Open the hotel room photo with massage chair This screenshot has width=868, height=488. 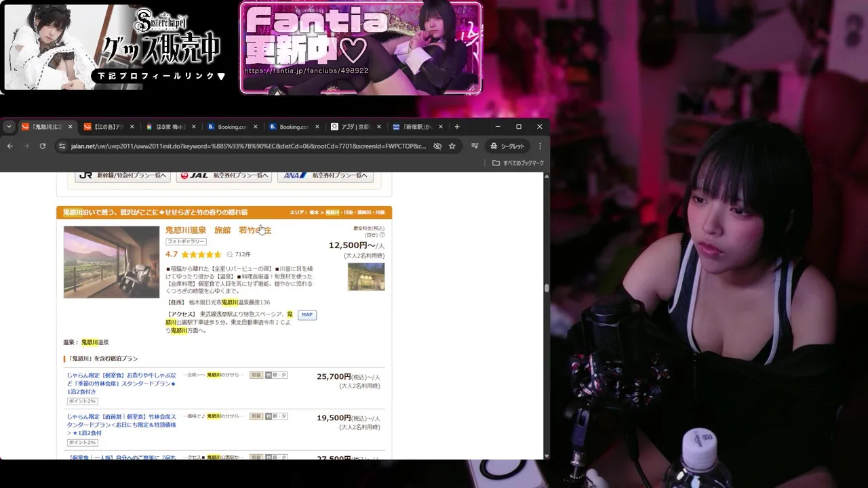pyautogui.click(x=111, y=262)
